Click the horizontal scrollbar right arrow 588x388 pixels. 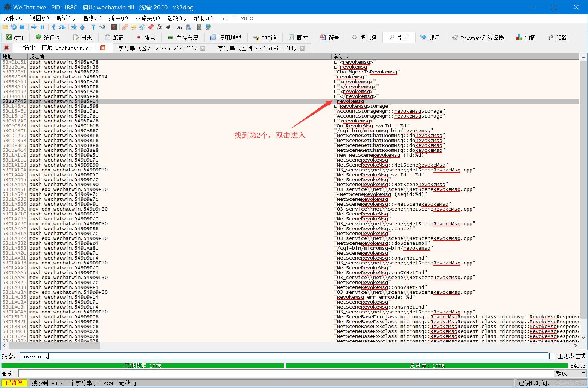coord(576,345)
